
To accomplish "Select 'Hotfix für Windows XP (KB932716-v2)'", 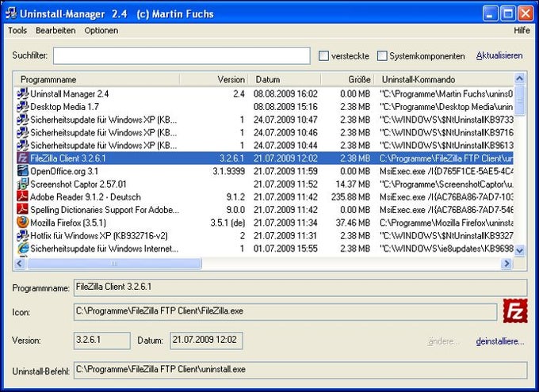I will (264, 236).
